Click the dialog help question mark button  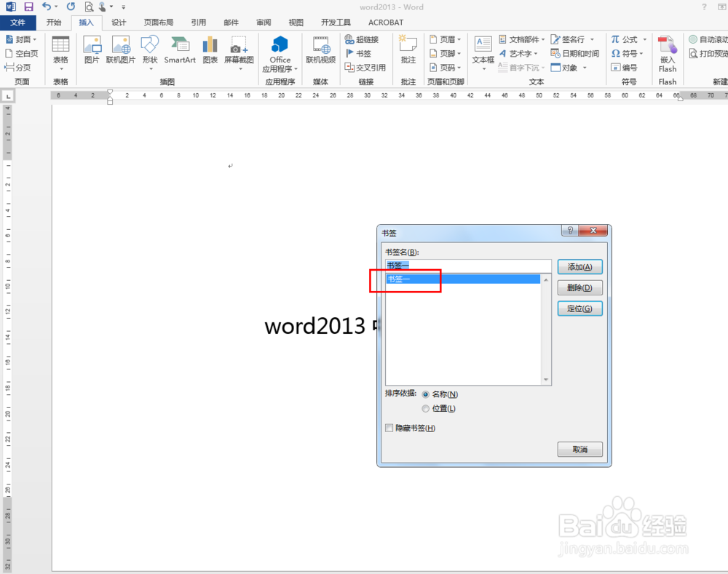[570, 230]
